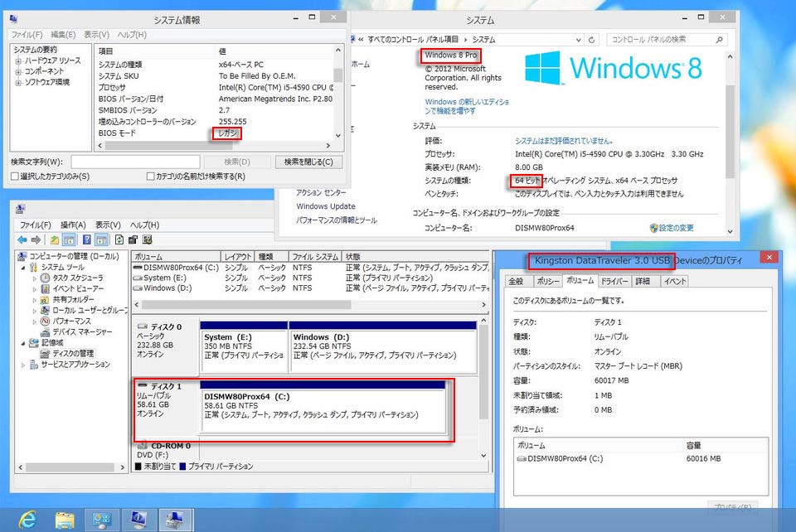796x532 pixels.
Task: Click the Performance icon in tree
Action: (45, 321)
